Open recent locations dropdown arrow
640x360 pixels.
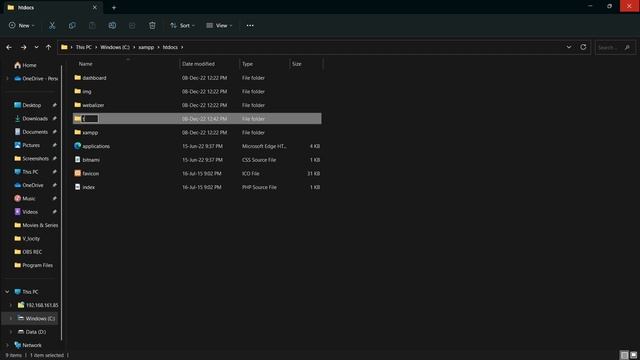[x=36, y=47]
